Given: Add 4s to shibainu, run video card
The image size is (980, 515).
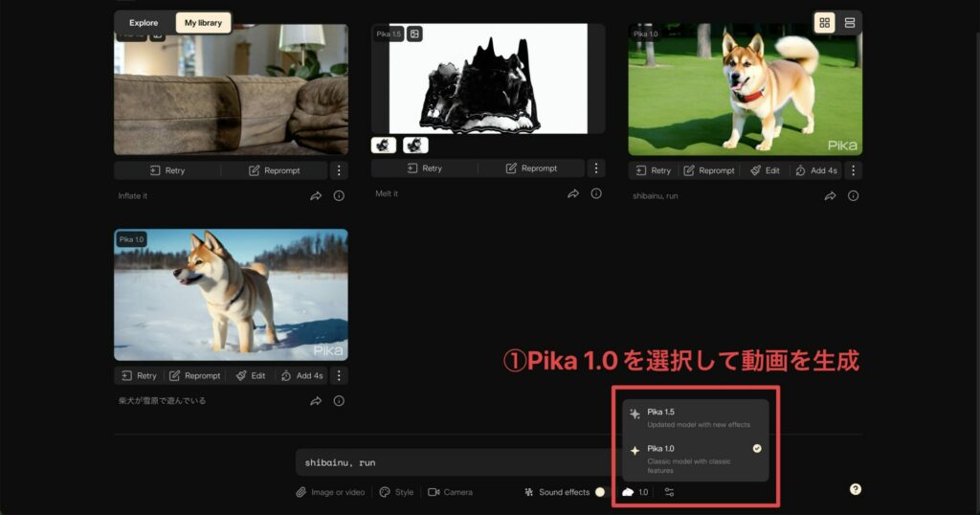Looking at the screenshot, I should pos(816,170).
